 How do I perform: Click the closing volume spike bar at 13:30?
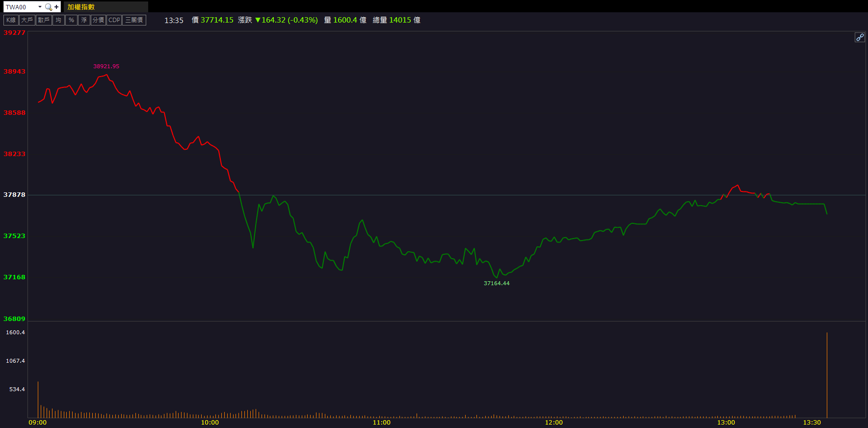[827, 375]
